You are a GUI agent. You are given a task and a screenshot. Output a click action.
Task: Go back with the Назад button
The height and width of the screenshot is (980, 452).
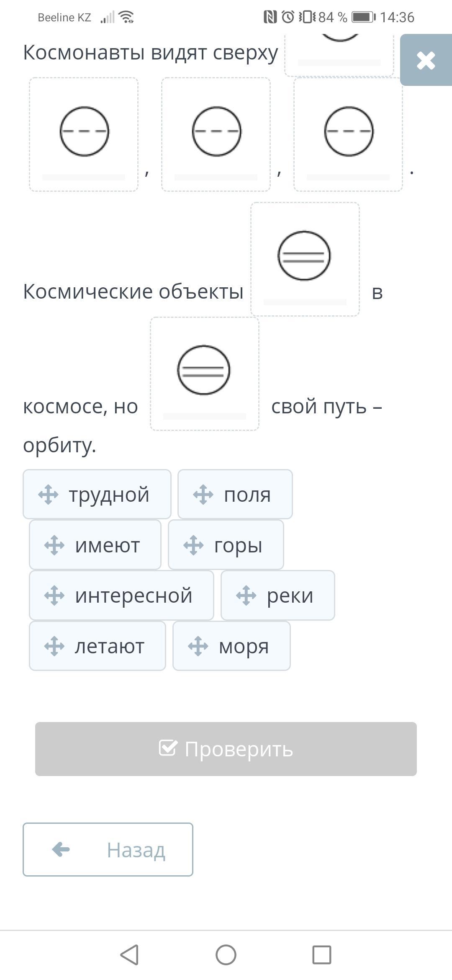click(108, 849)
